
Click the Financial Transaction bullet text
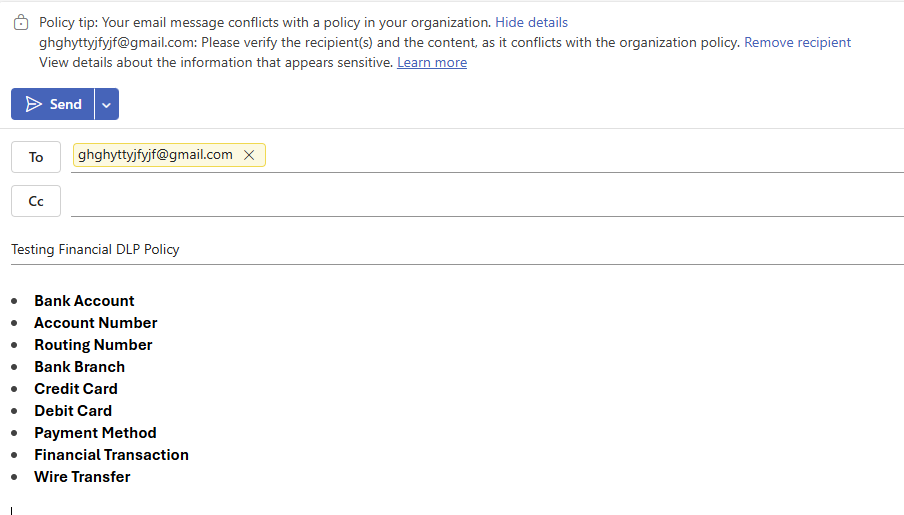pos(111,455)
